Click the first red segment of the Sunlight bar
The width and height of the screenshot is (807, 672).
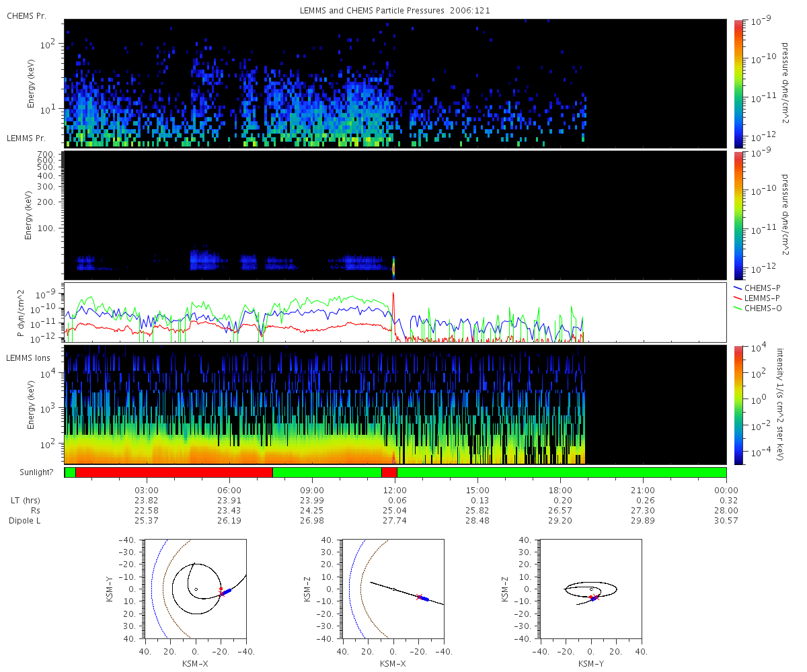174,472
